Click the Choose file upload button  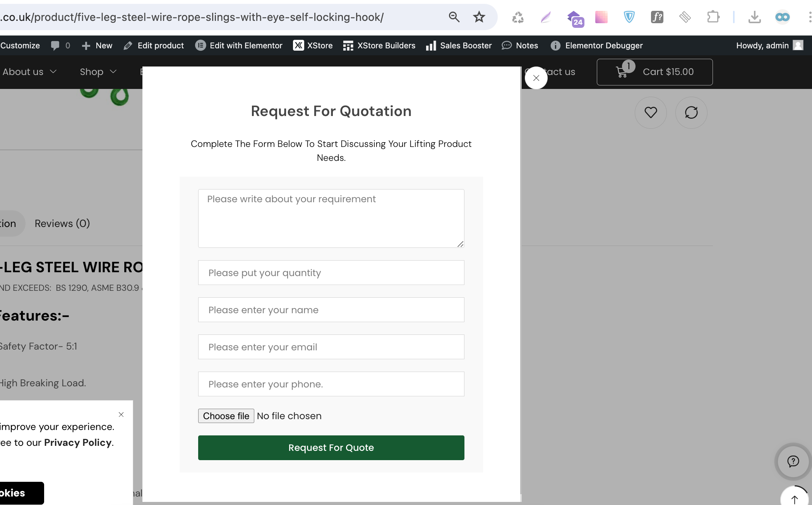click(226, 416)
